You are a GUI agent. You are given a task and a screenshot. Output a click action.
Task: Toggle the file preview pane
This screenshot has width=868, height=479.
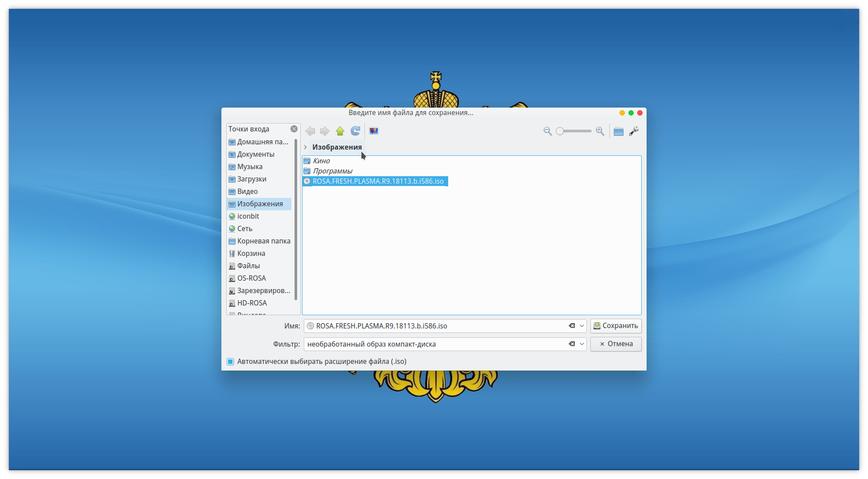tap(374, 131)
